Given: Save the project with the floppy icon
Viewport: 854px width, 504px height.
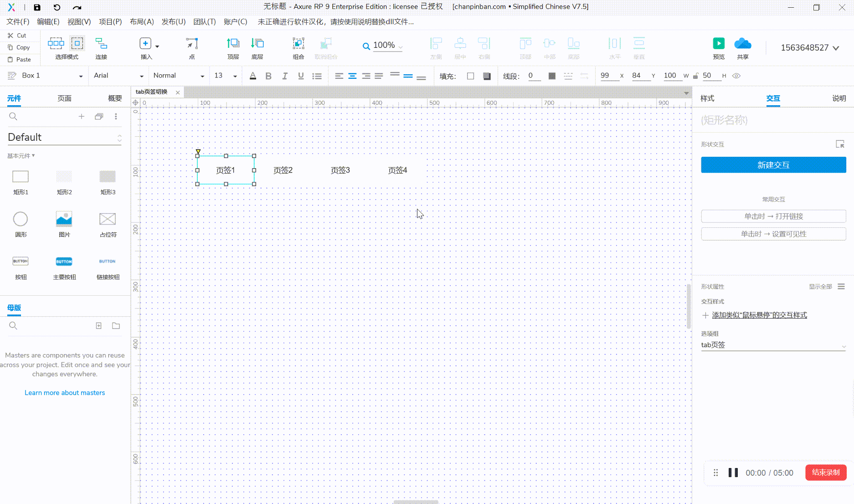Looking at the screenshot, I should point(37,7).
